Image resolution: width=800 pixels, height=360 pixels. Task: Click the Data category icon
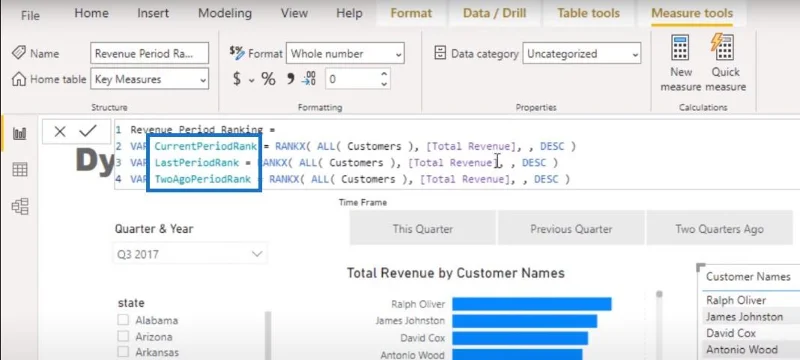click(x=440, y=53)
